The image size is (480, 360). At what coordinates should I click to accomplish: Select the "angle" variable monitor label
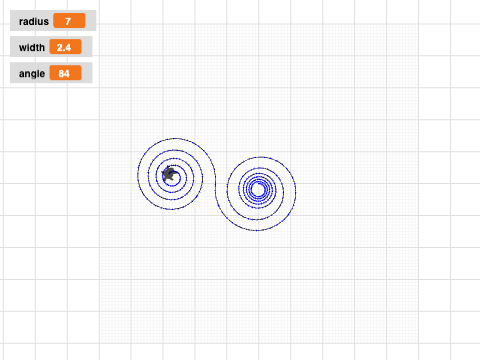point(32,74)
